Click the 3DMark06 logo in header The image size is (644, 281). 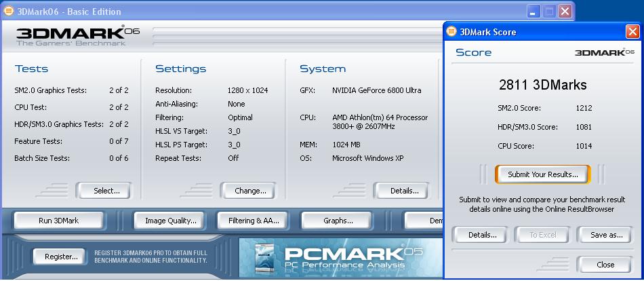point(78,36)
